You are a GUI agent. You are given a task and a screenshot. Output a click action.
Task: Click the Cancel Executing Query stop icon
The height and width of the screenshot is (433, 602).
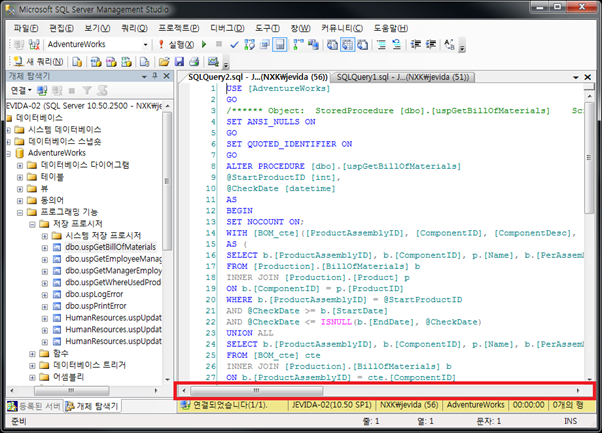pos(219,44)
